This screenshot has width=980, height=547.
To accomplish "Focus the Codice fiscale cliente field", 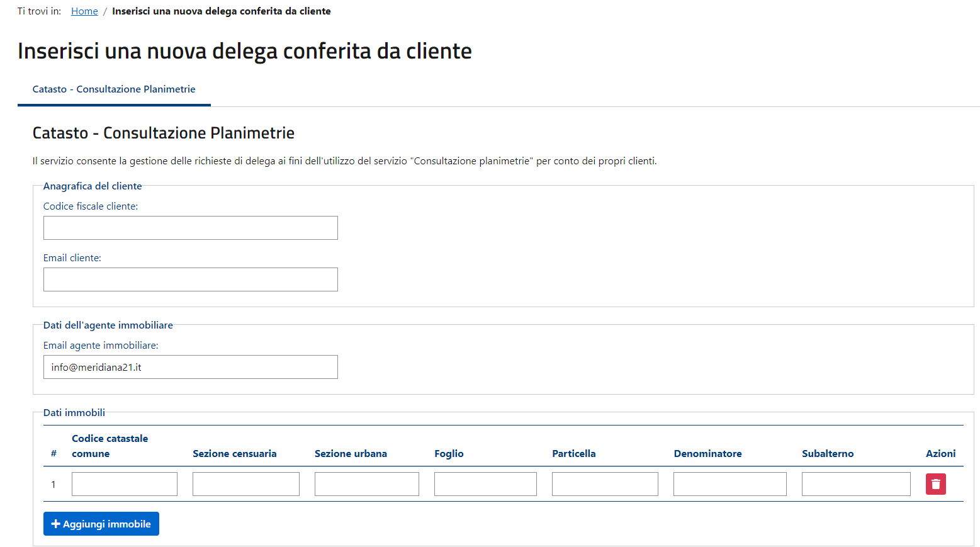I will click(191, 228).
